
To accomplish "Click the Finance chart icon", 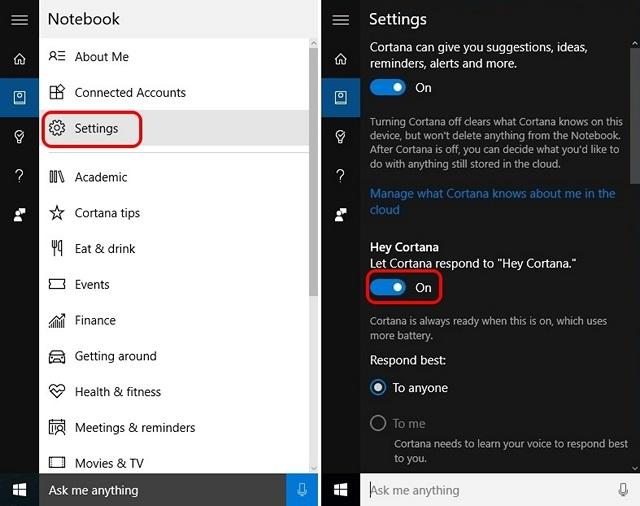I will [x=57, y=320].
